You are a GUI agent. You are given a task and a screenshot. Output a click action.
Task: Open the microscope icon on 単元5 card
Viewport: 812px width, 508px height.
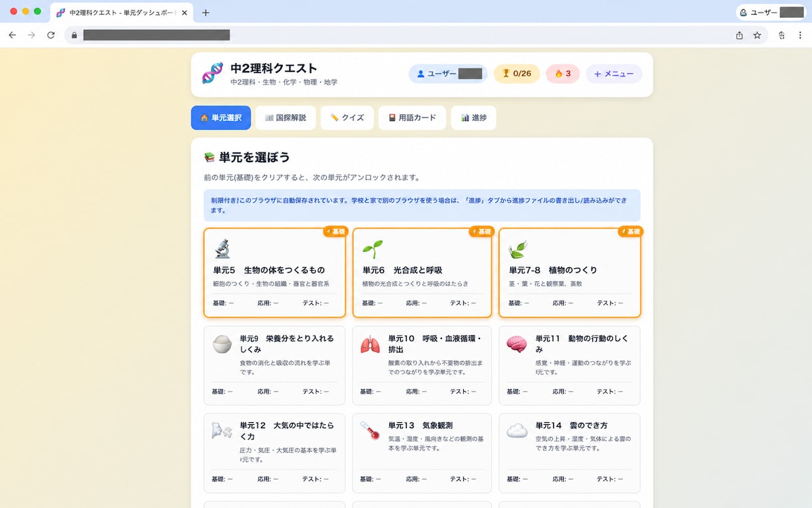coord(222,249)
